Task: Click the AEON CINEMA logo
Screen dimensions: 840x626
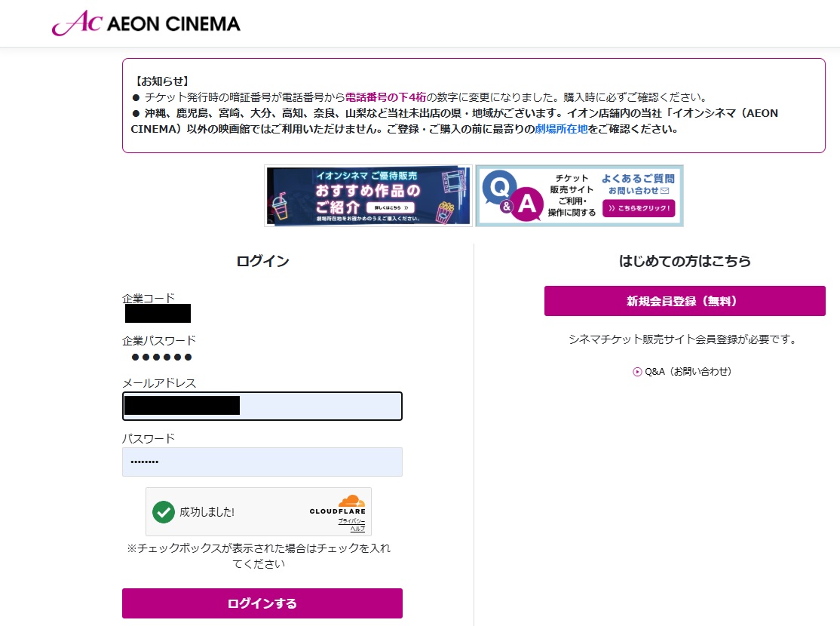Action: click(146, 23)
